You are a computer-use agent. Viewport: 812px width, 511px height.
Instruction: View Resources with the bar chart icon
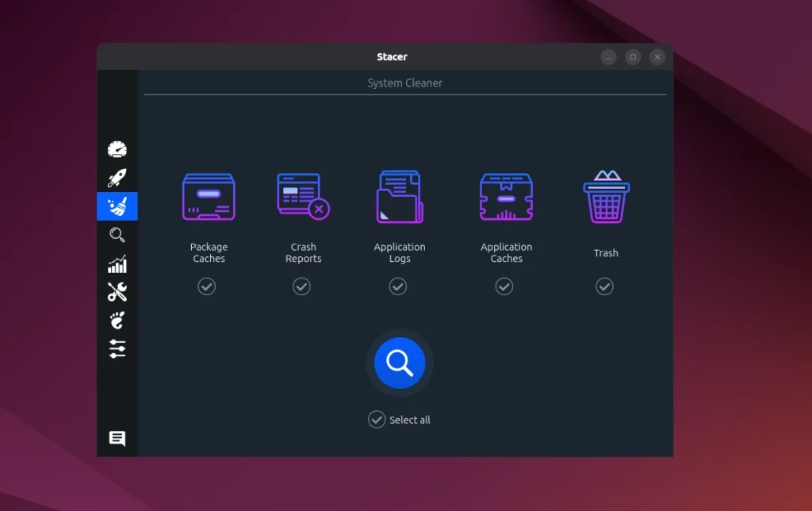coord(117,263)
